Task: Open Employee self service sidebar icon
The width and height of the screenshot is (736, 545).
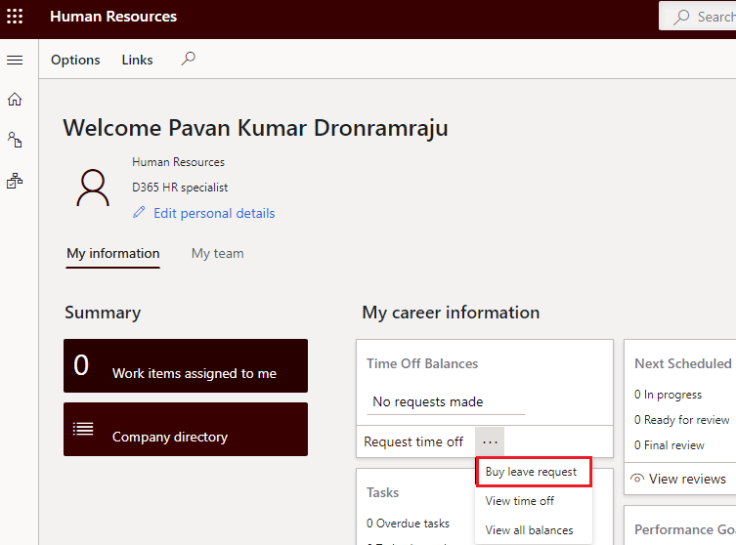Action: coord(15,140)
